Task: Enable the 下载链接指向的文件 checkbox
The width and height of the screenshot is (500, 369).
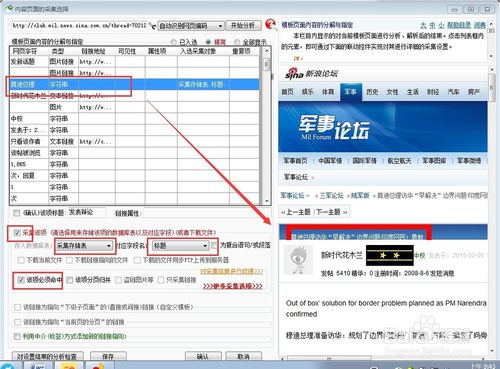Action: (69, 260)
